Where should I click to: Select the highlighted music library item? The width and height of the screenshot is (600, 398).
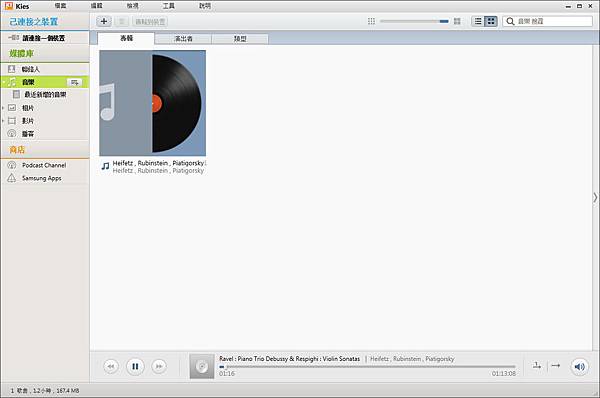[45, 82]
